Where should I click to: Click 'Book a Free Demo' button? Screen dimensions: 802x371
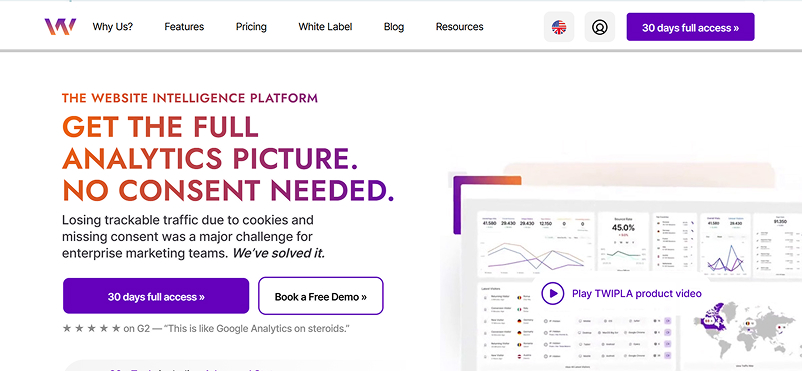click(x=321, y=296)
